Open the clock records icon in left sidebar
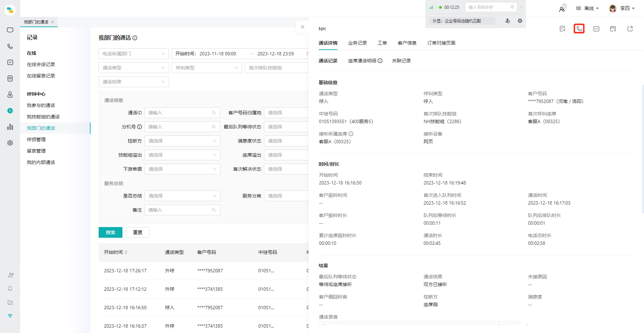The width and height of the screenshot is (644, 333). [10, 111]
